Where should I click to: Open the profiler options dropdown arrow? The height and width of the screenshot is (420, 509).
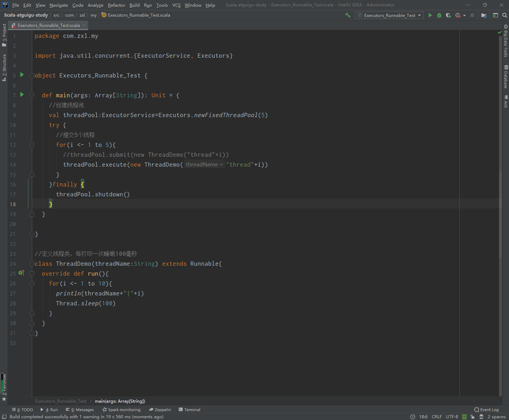(x=464, y=16)
